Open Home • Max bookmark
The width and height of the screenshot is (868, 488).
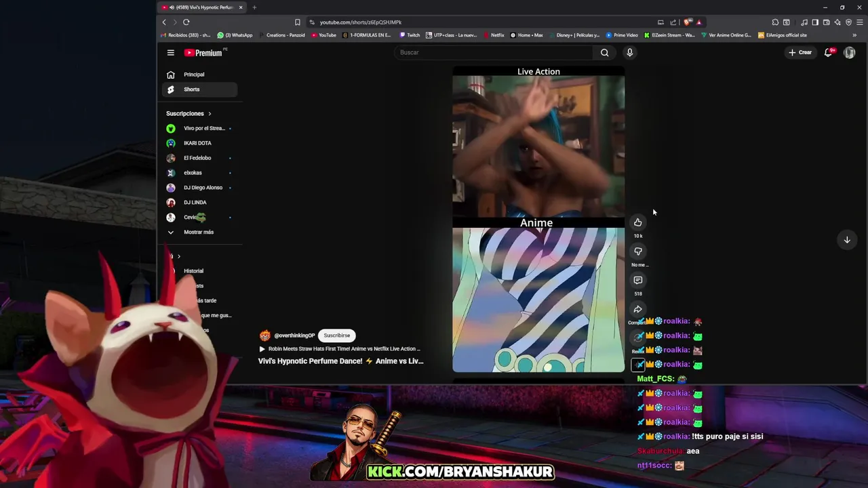(x=527, y=35)
